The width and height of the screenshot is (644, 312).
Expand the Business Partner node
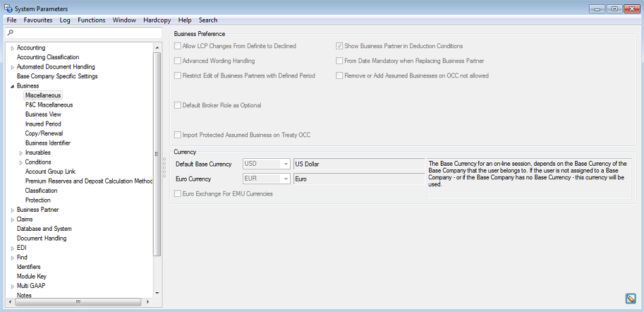tap(12, 210)
